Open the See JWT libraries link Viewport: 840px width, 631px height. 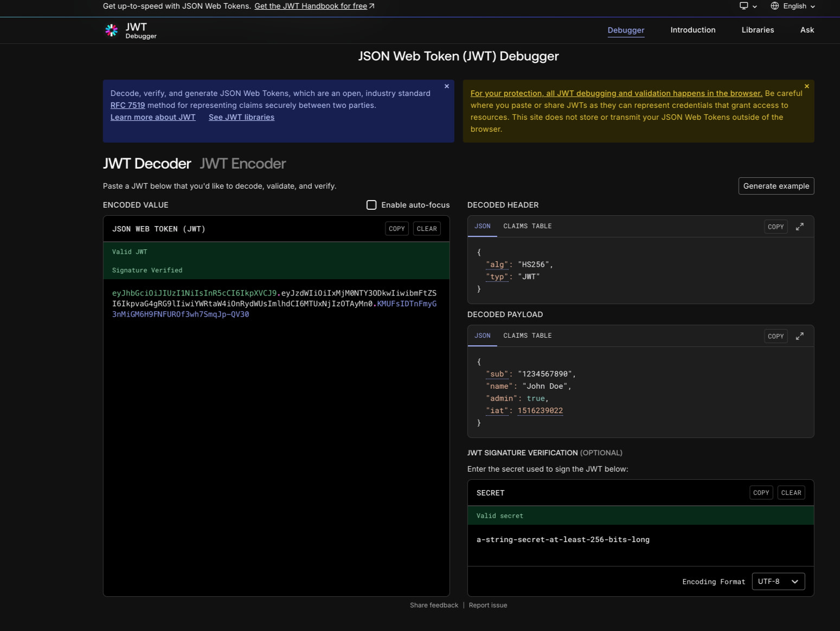tap(241, 117)
